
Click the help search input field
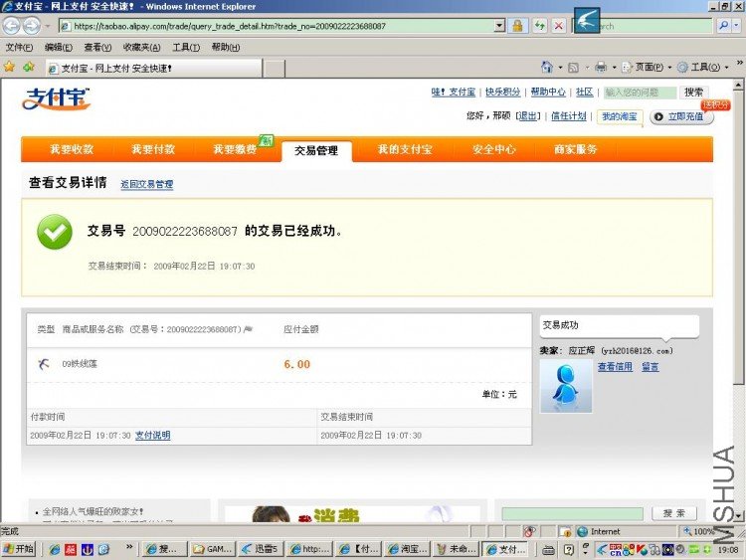point(639,93)
